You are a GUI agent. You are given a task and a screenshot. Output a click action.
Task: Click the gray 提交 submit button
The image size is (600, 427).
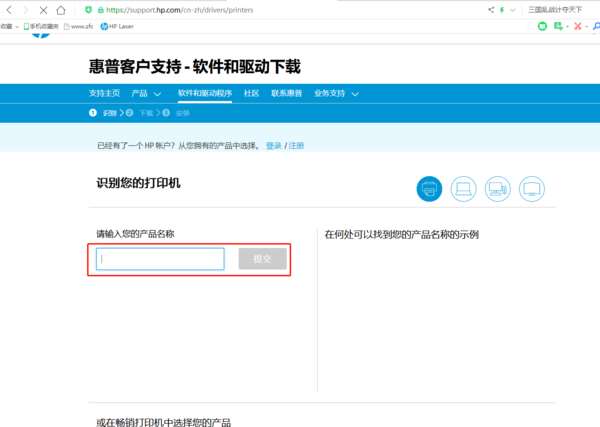pyautogui.click(x=262, y=259)
